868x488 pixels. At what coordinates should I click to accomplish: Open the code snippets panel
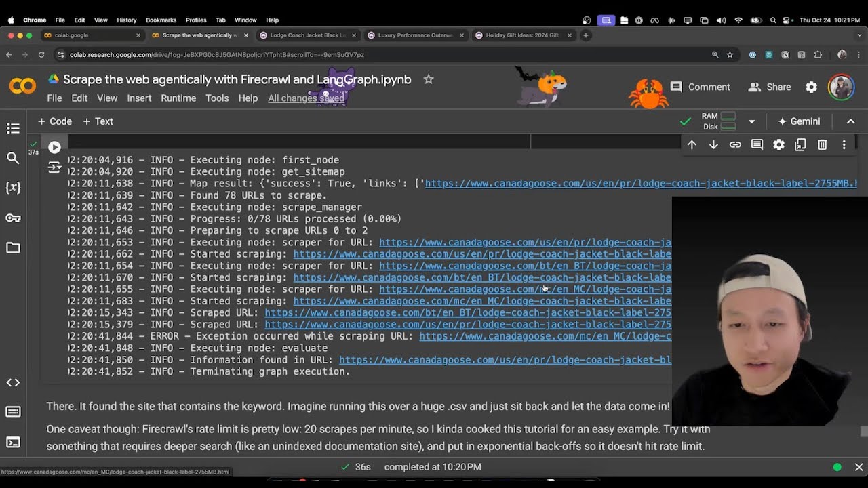(13, 382)
